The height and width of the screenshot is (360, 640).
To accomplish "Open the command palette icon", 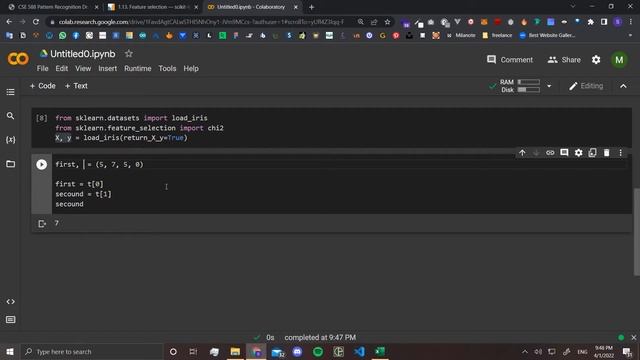I will 11,320.
